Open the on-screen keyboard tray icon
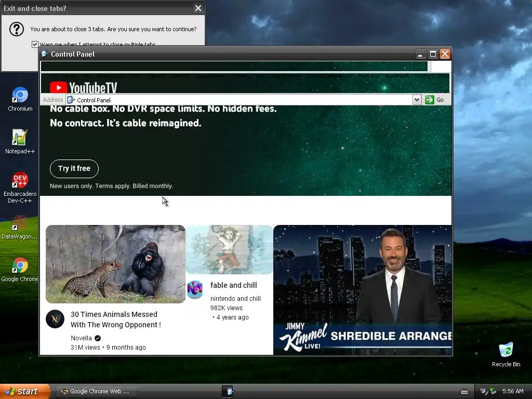The height and width of the screenshot is (399, 532). pos(464,392)
